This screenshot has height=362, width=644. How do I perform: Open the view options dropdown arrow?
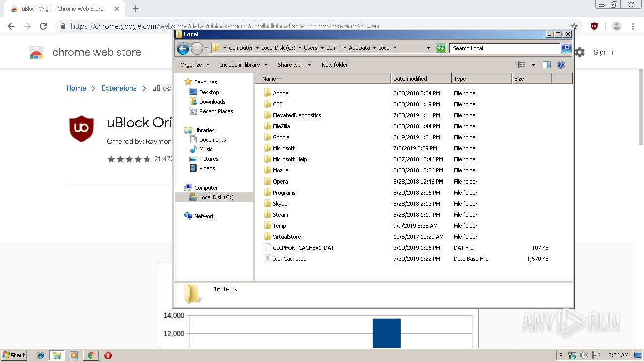[533, 65]
